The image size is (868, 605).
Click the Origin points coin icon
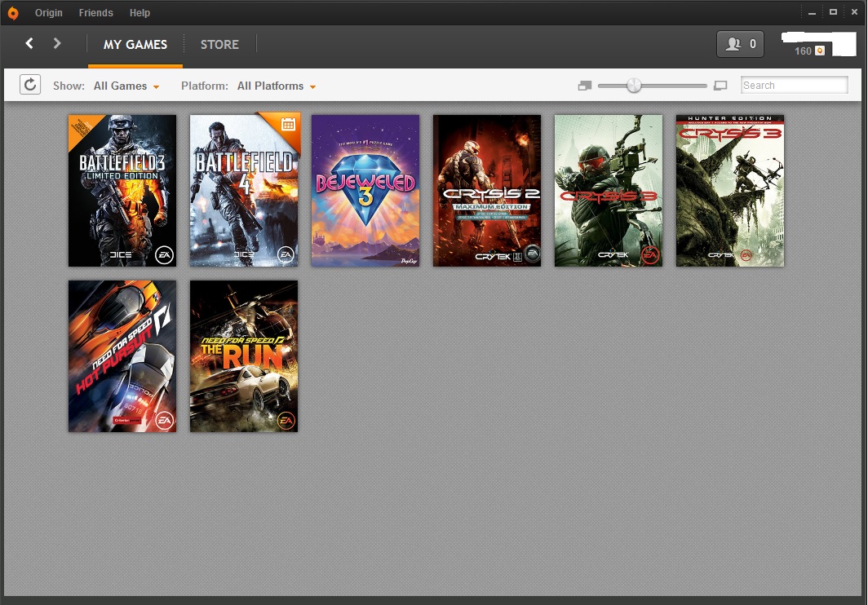(x=820, y=51)
